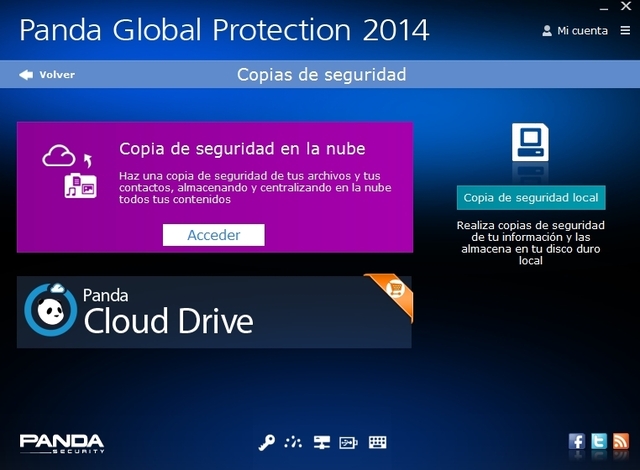
Task: Open the scattered dots tool icon
Action: pyautogui.click(x=293, y=442)
